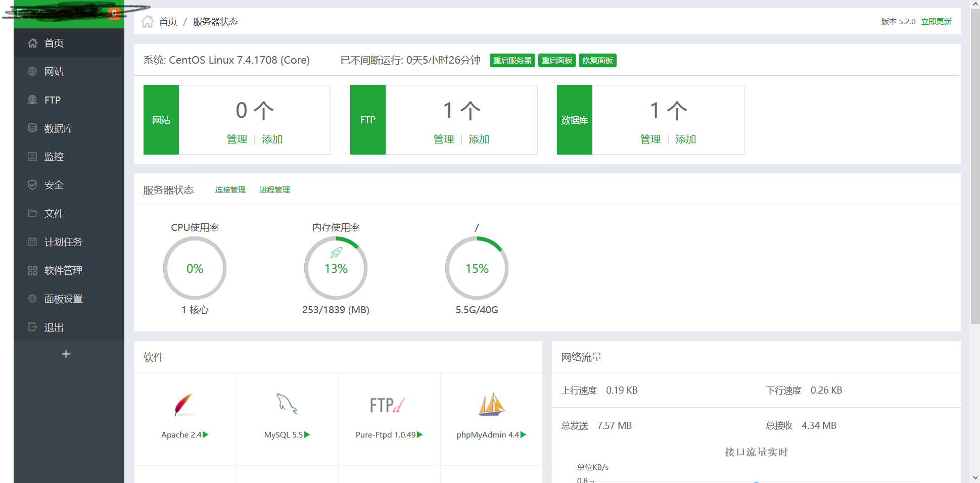Viewport: 980px width, 483px height.
Task: Click the 5.5G/40G disk value
Action: point(477,310)
